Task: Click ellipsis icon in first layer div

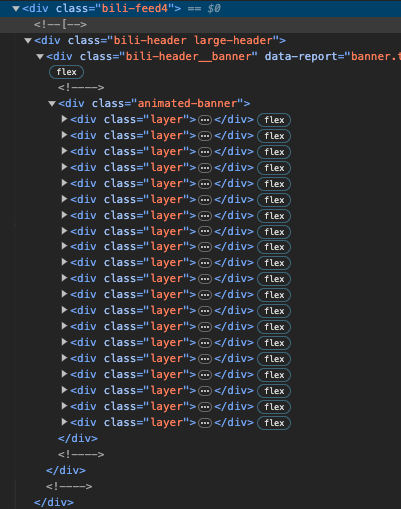Action: click(x=205, y=120)
